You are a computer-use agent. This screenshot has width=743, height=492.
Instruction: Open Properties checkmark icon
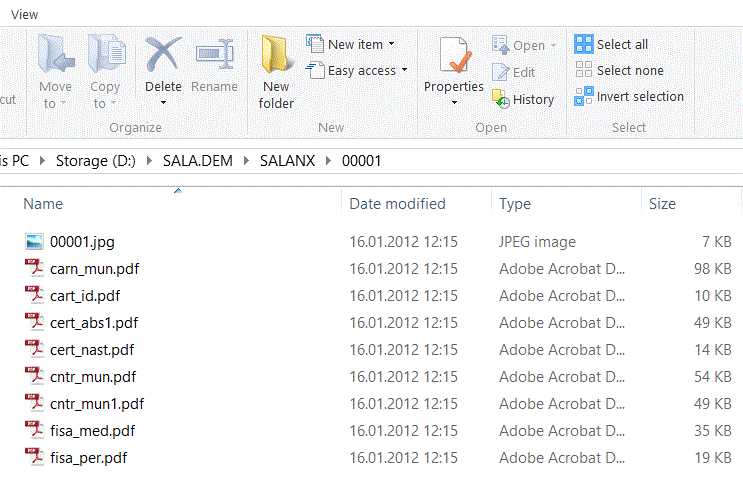(x=455, y=55)
